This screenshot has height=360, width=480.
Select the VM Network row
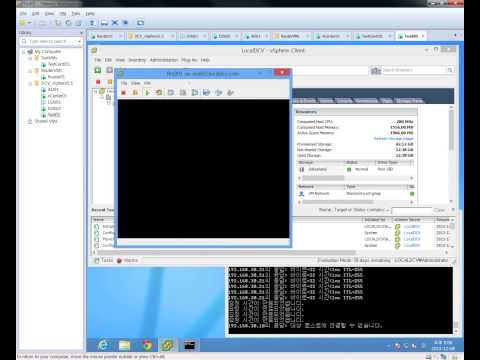pyautogui.click(x=355, y=194)
